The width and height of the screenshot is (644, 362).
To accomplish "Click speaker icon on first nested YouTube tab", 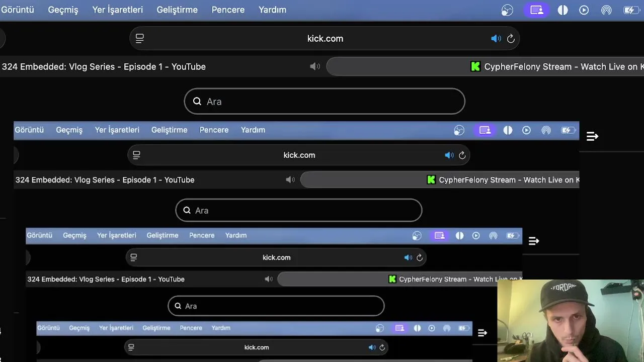I will pyautogui.click(x=290, y=179).
